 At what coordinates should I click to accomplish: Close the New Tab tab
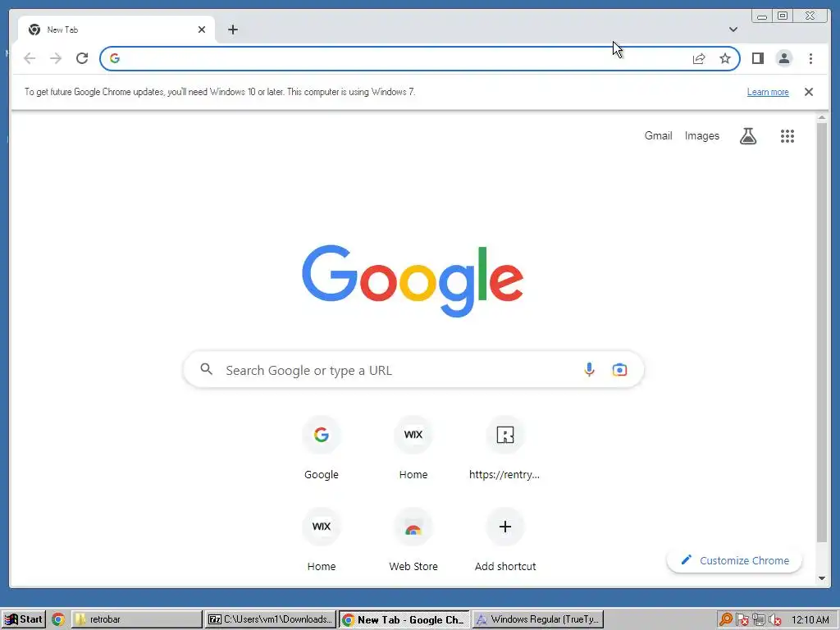(x=202, y=30)
